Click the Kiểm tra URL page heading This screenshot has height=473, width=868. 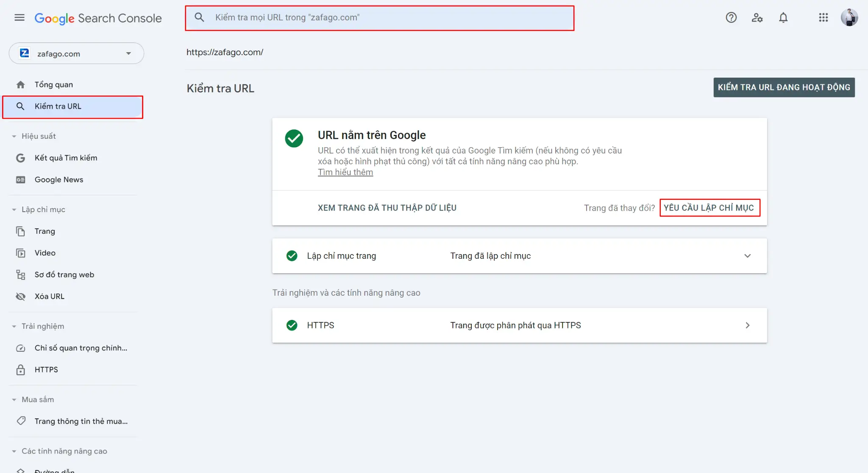pyautogui.click(x=220, y=88)
